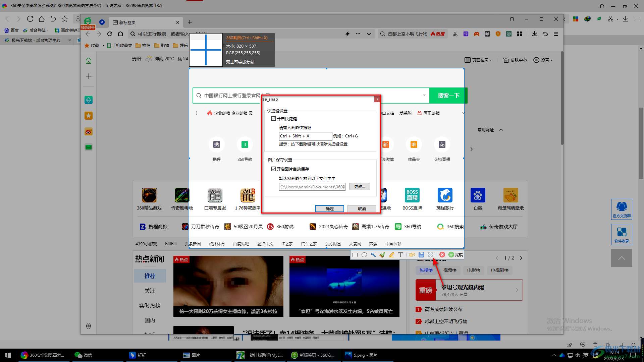Click the green 搜索一下 button
This screenshot has width=644, height=362.
[448, 96]
